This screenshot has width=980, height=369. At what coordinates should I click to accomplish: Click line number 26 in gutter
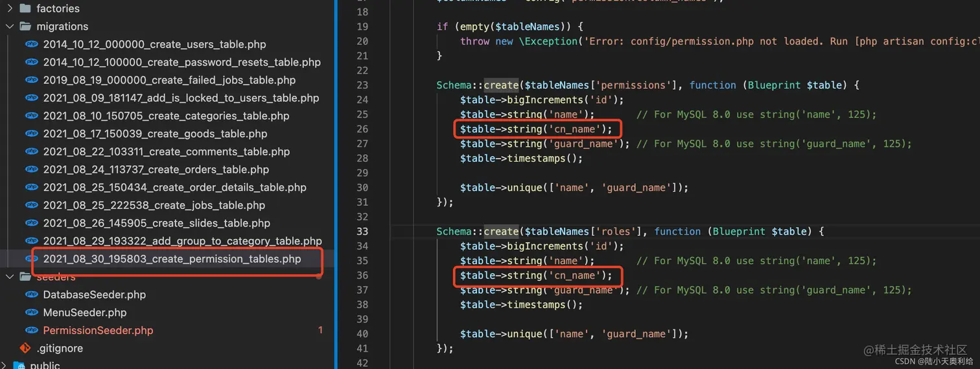pyautogui.click(x=362, y=129)
